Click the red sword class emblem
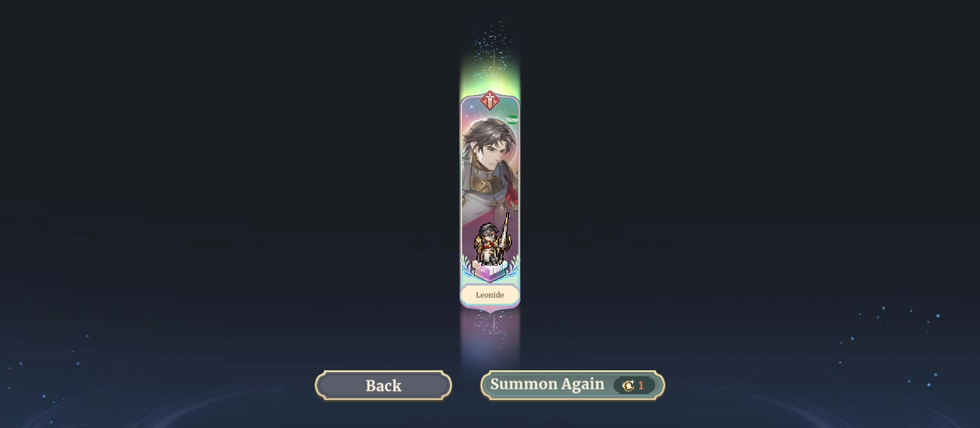Screen dimensions: 980x428 tap(490, 101)
